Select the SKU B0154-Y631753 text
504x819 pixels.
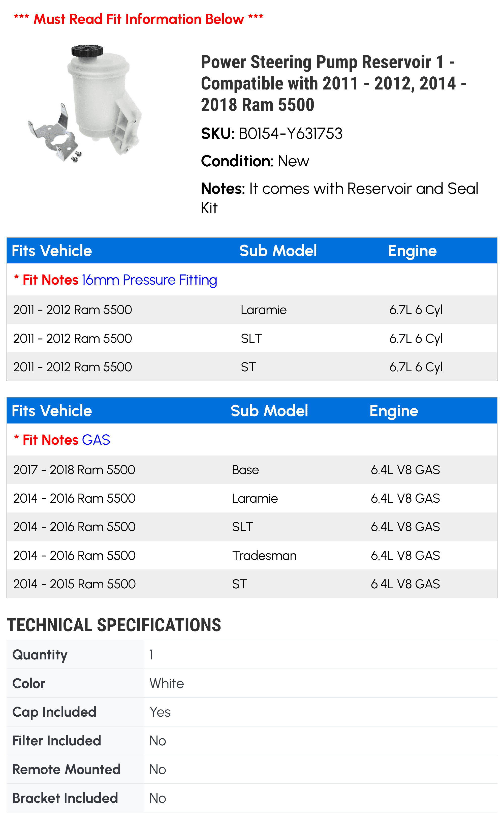(x=272, y=134)
